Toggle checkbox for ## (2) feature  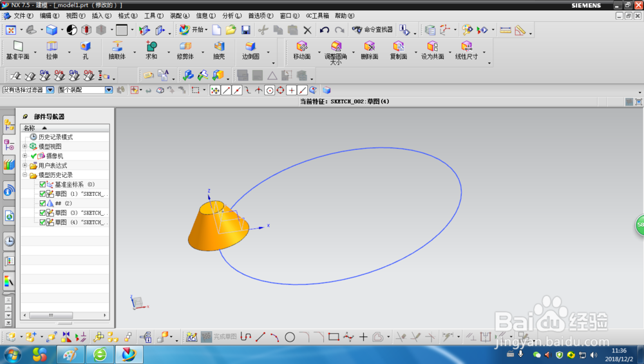43,204
